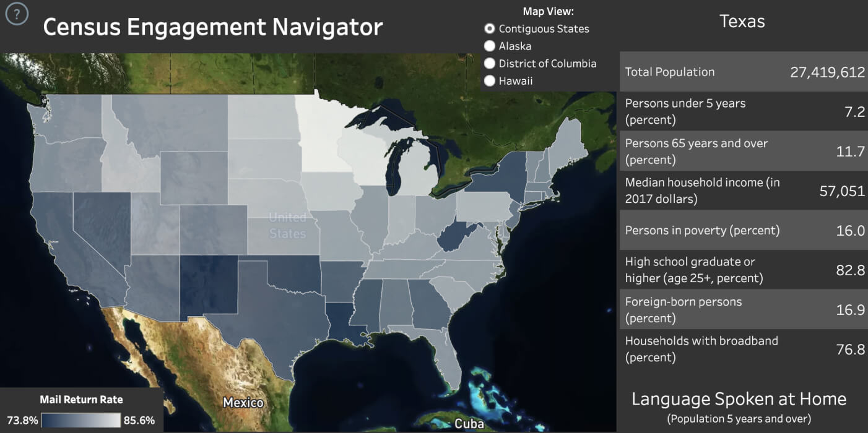The height and width of the screenshot is (433, 868).
Task: Click High school graduate or higher label
Action: [694, 270]
